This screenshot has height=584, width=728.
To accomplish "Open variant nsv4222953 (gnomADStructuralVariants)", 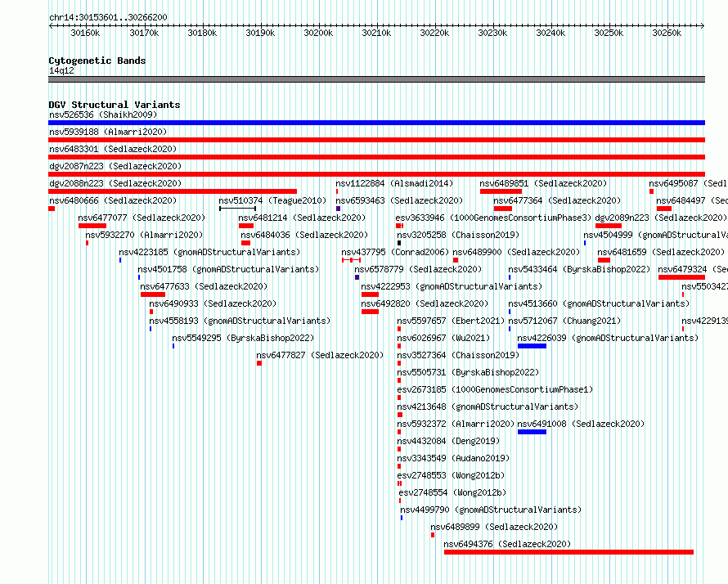I will [x=452, y=286].
